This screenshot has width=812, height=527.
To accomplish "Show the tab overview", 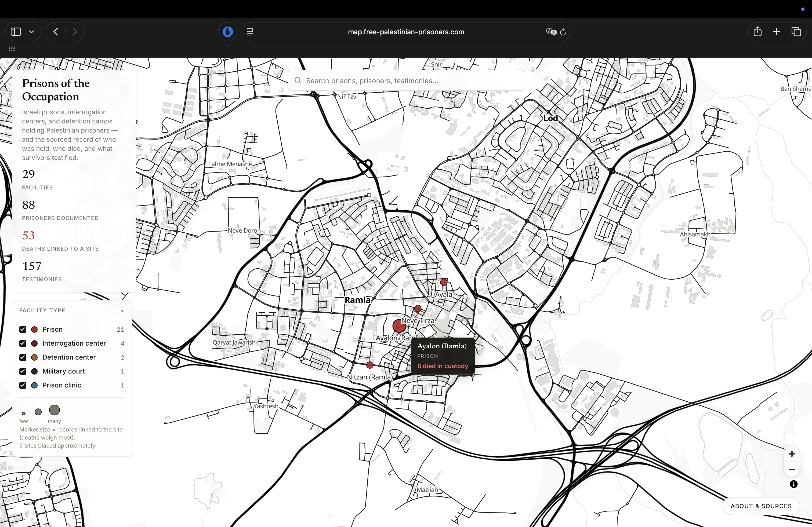I will pyautogui.click(x=796, y=32).
